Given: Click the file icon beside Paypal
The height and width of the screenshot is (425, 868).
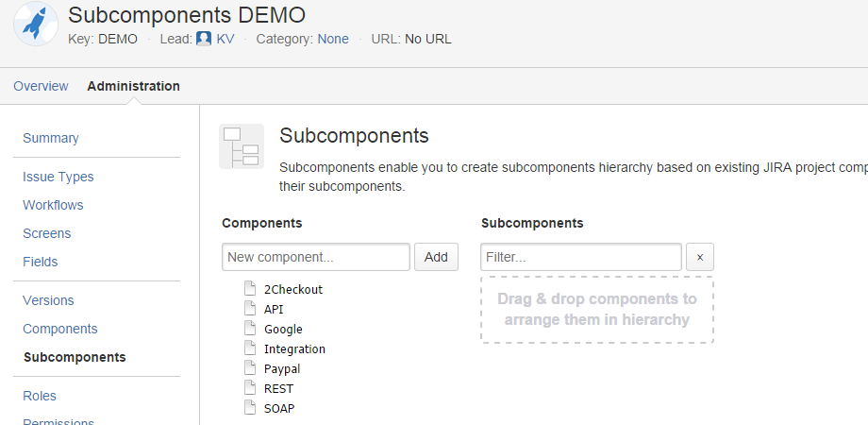Looking at the screenshot, I should 250,368.
